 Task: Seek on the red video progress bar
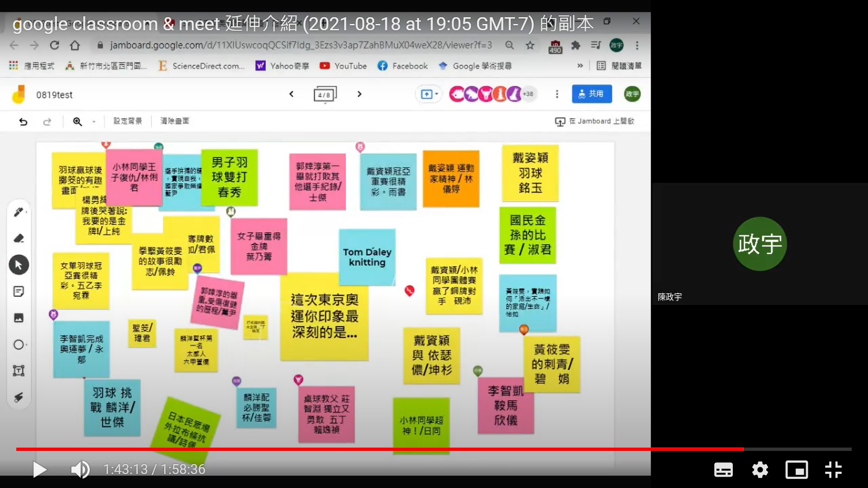[x=380, y=449]
